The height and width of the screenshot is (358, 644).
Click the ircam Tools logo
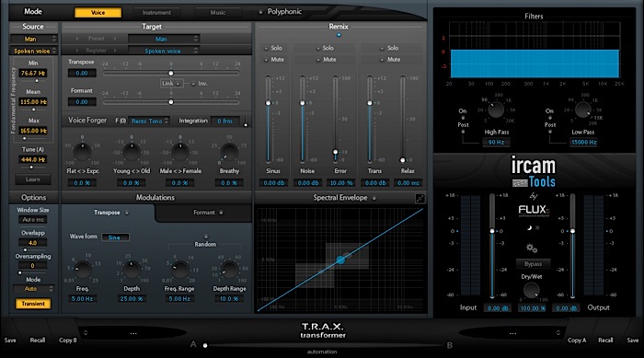coord(533,172)
